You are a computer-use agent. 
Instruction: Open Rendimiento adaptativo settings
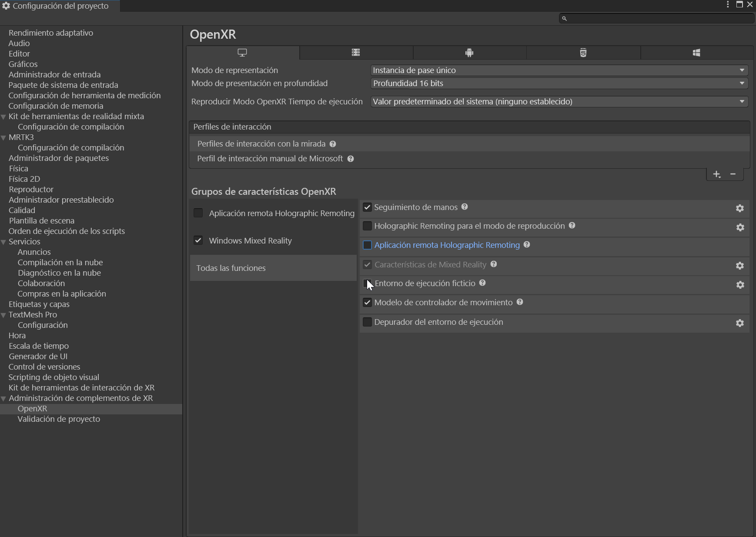51,33
